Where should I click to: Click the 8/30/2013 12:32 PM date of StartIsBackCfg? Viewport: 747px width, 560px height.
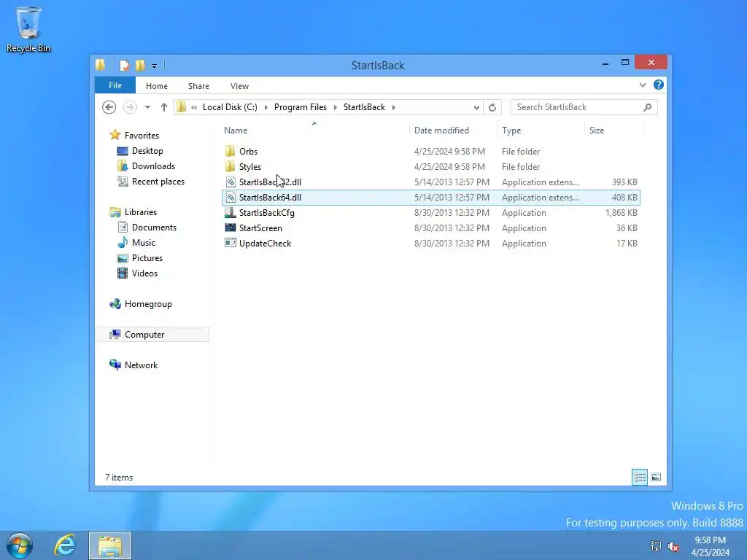point(452,213)
